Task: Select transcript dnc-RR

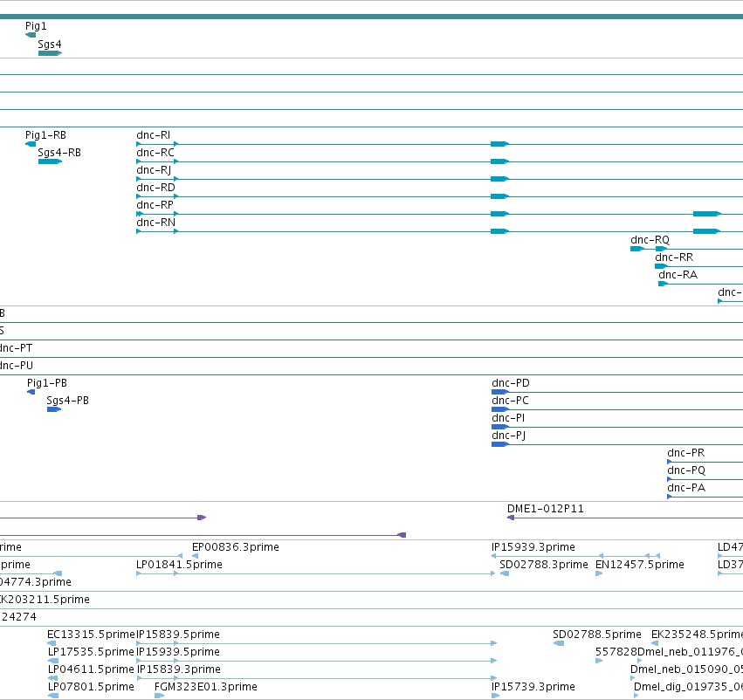Action: click(674, 257)
